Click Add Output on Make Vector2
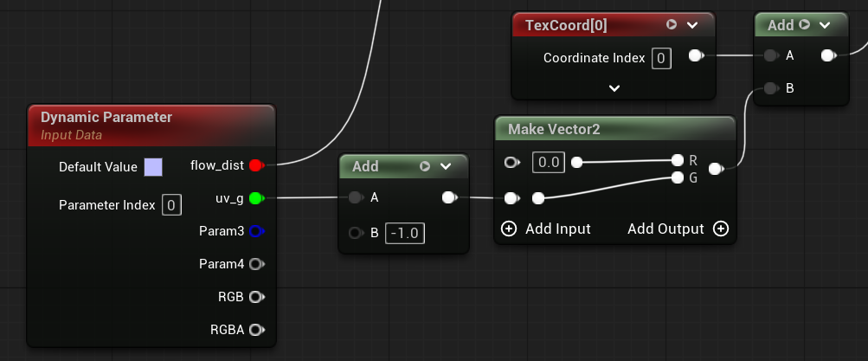This screenshot has width=868, height=361. pos(678,229)
